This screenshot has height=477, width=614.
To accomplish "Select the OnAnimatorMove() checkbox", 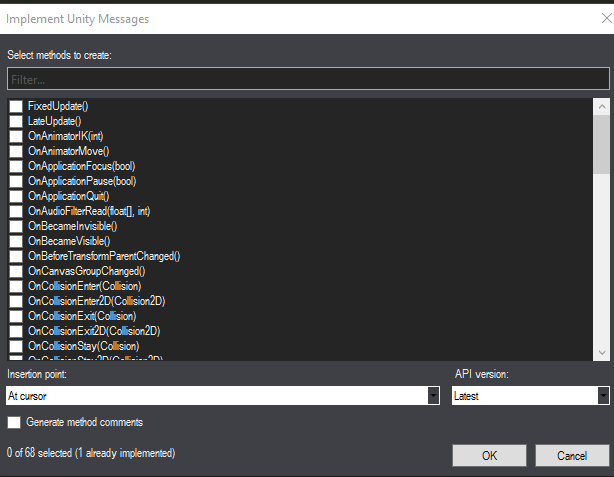I will (x=16, y=151).
